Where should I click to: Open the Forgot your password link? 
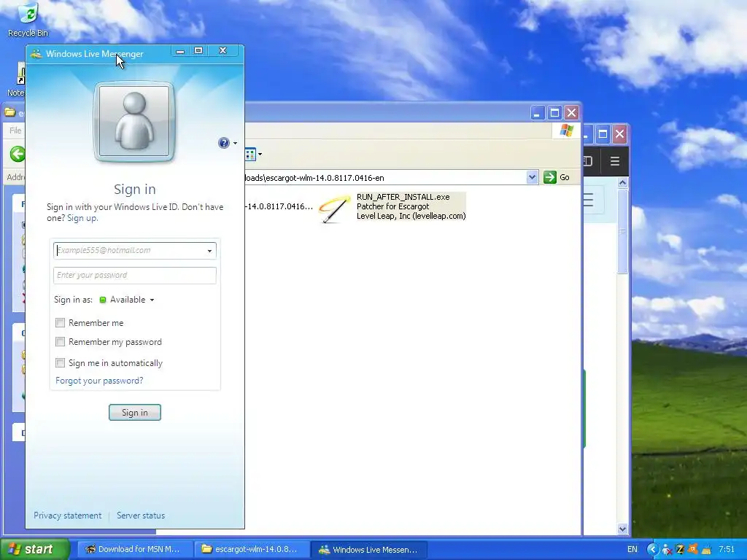coord(99,381)
